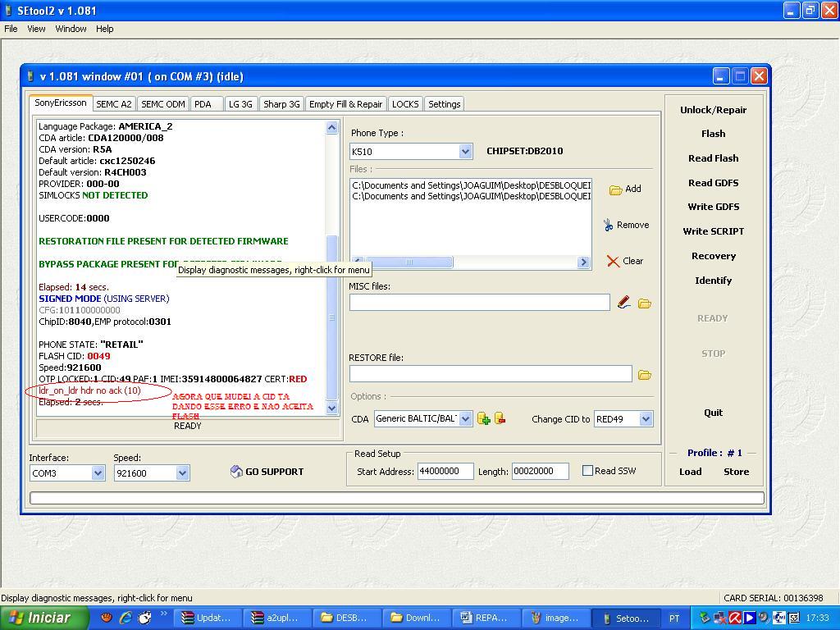Open the RESTORE file browse folder icon
This screenshot has height=630, width=840.
(x=645, y=375)
